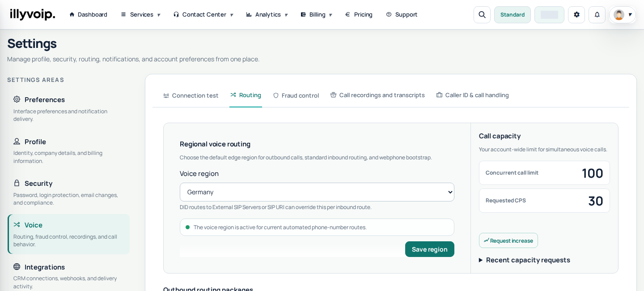Select the Routing tab

click(246, 95)
